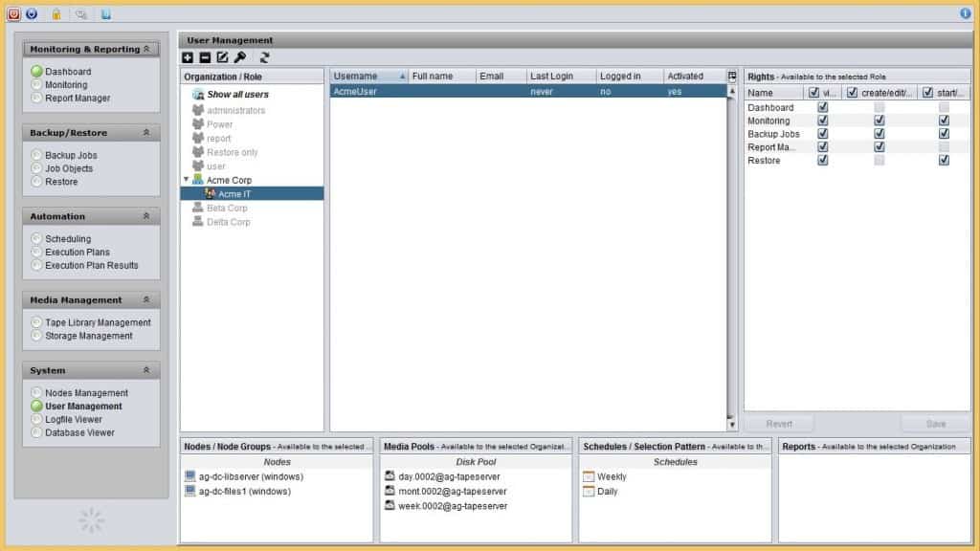The height and width of the screenshot is (551, 980).
Task: Toggle Monitoring create/edit rights checkbox
Action: 880,121
